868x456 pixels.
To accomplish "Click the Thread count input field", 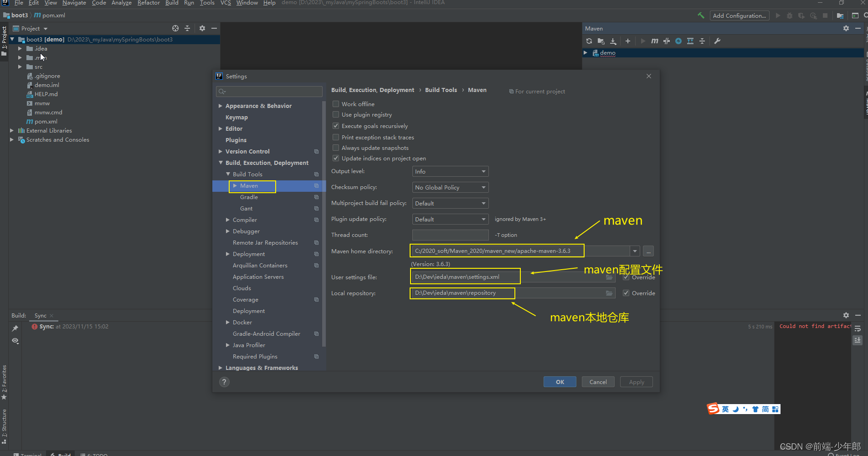I will 450,235.
